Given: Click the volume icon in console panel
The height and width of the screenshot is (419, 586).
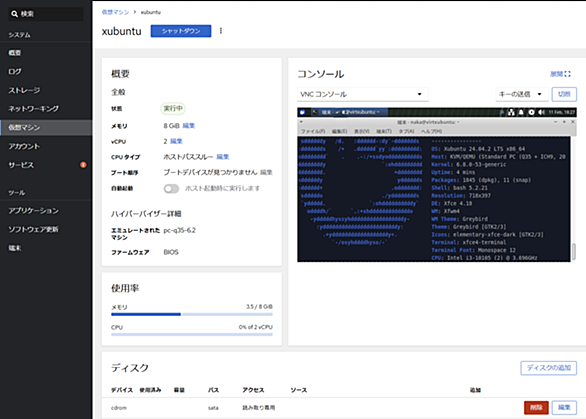Looking at the screenshot, I should pyautogui.click(x=541, y=112).
